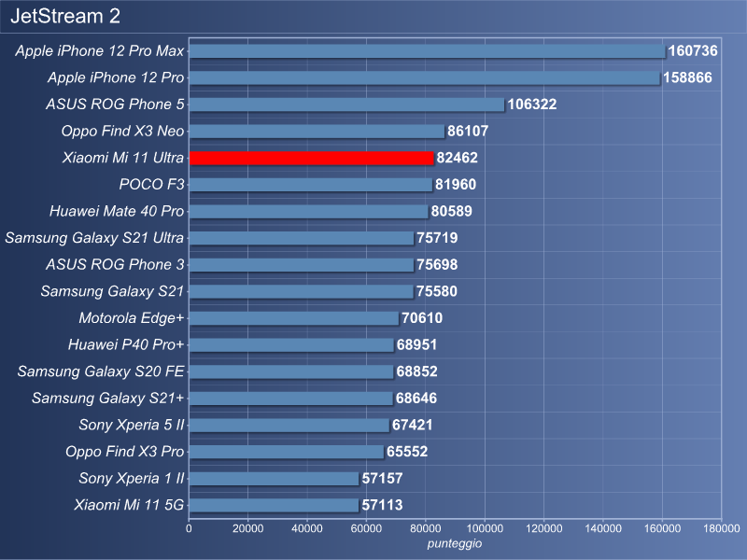
Task: Select the x-axis tick label 160000
Action: pyautogui.click(x=662, y=528)
